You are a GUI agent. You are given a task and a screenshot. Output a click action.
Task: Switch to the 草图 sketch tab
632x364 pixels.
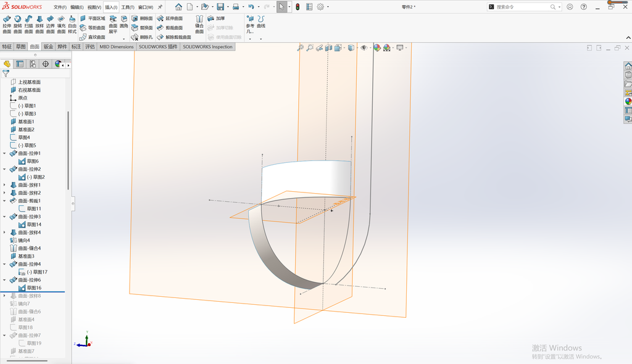coord(20,47)
